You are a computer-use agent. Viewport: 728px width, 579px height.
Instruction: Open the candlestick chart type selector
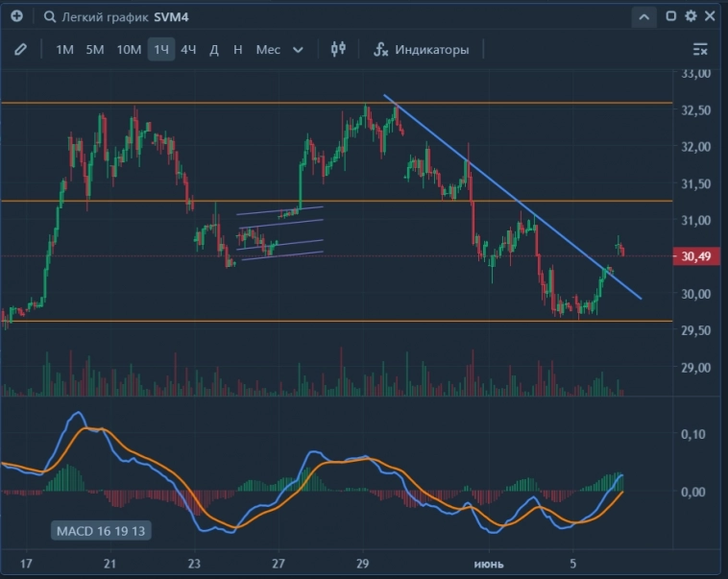(x=338, y=49)
